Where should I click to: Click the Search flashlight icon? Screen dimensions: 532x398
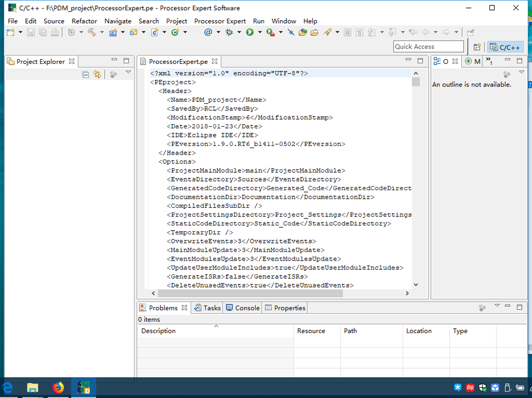coord(328,33)
